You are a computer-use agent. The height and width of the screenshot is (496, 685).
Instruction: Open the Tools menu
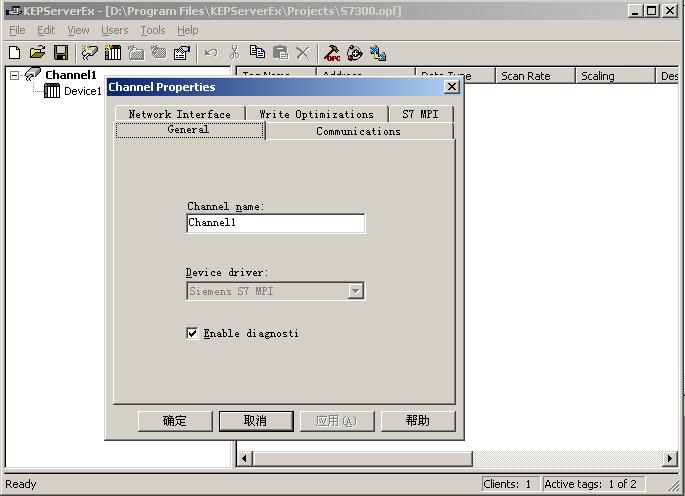[x=153, y=30]
